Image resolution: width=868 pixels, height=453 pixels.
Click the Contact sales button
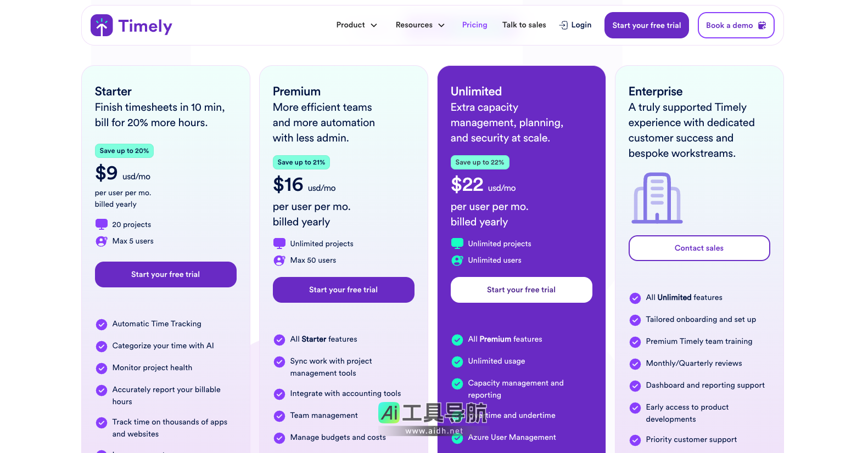click(x=699, y=248)
